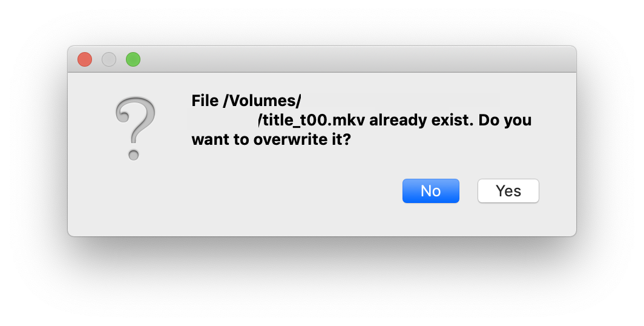Click the green zoom window button
Image resolution: width=644 pixels, height=326 pixels.
click(x=133, y=59)
